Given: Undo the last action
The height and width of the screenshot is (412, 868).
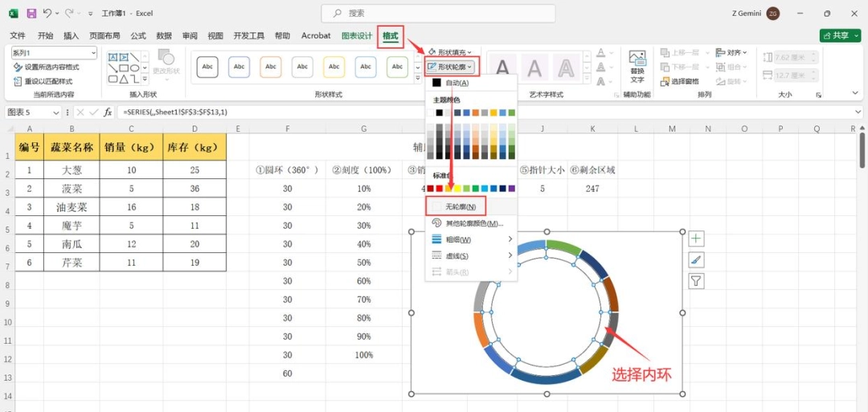Looking at the screenshot, I should [48, 13].
